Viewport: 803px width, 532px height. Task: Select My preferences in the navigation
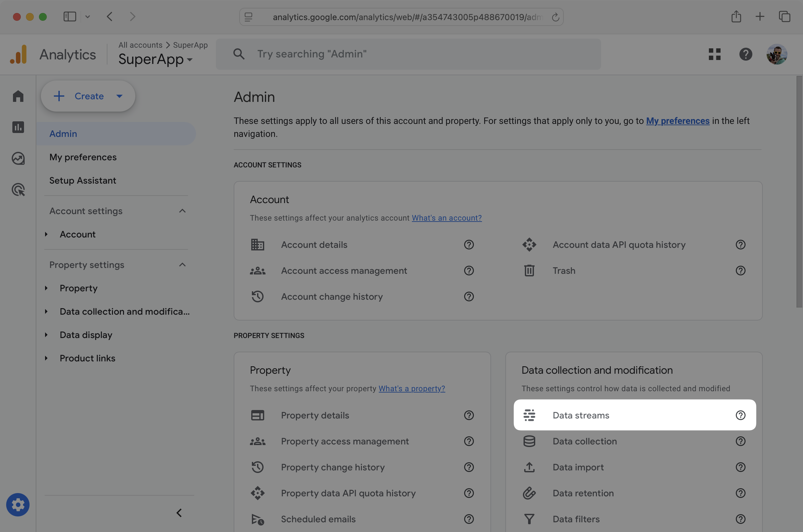(83, 157)
